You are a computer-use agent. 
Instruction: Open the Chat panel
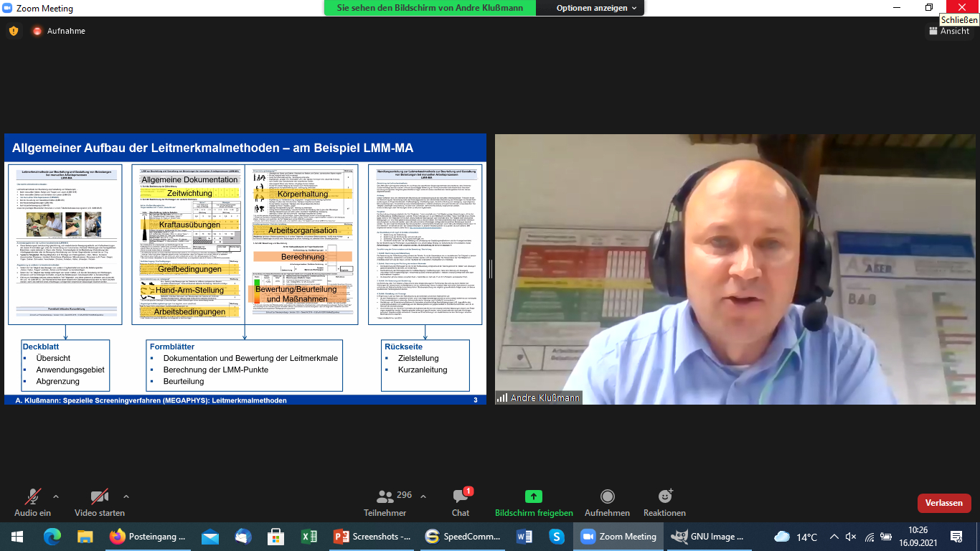(461, 497)
